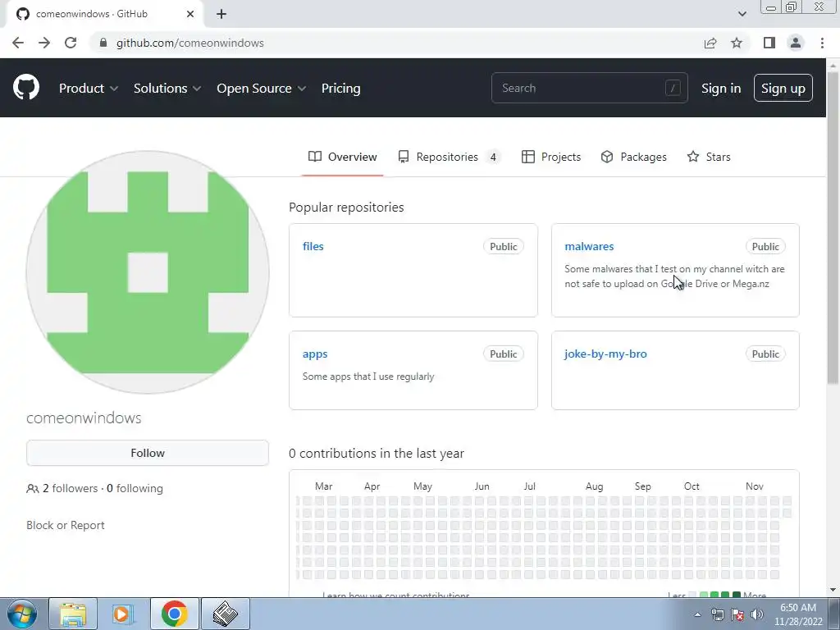
Task: Share this page via share icon
Action: coord(710,43)
